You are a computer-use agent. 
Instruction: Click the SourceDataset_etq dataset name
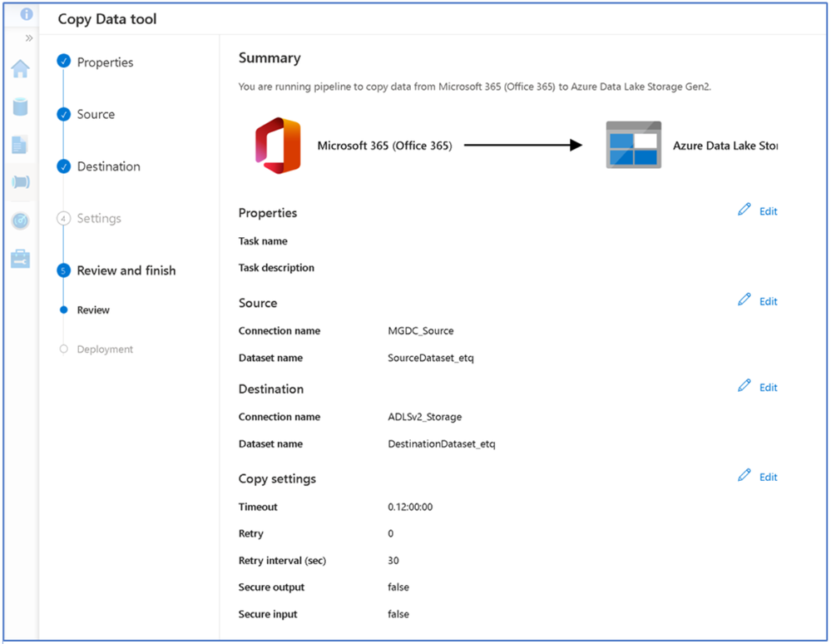431,358
